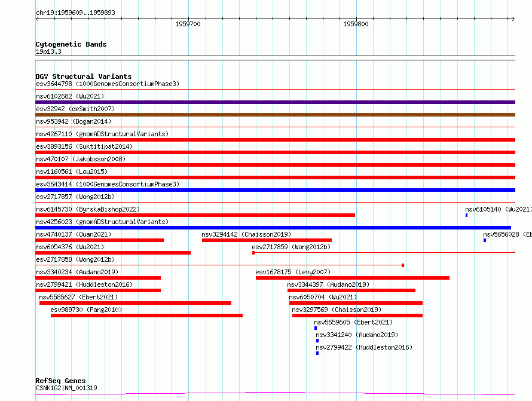Viewport: 532px width, 401px height.
Task: Click the blue marker under nsv5659605
Action: click(316, 328)
